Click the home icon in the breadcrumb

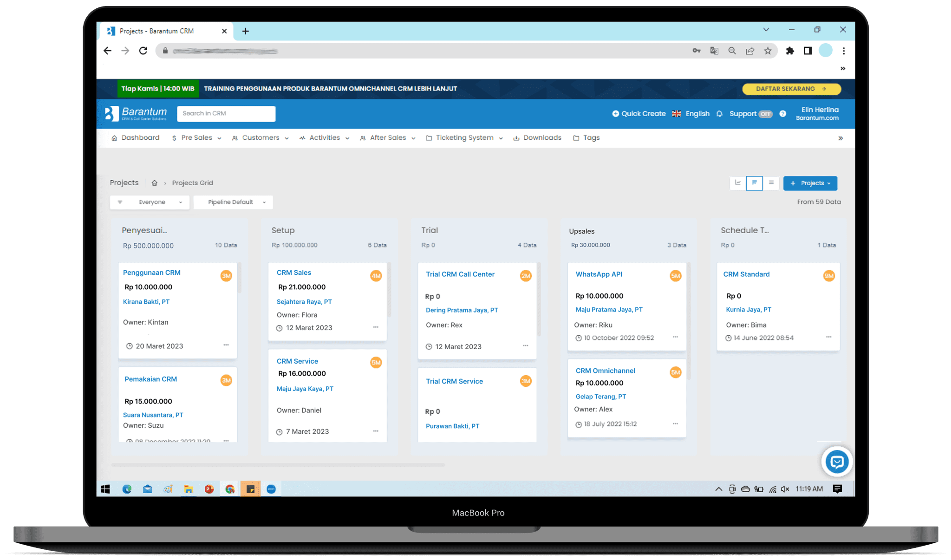pos(154,182)
